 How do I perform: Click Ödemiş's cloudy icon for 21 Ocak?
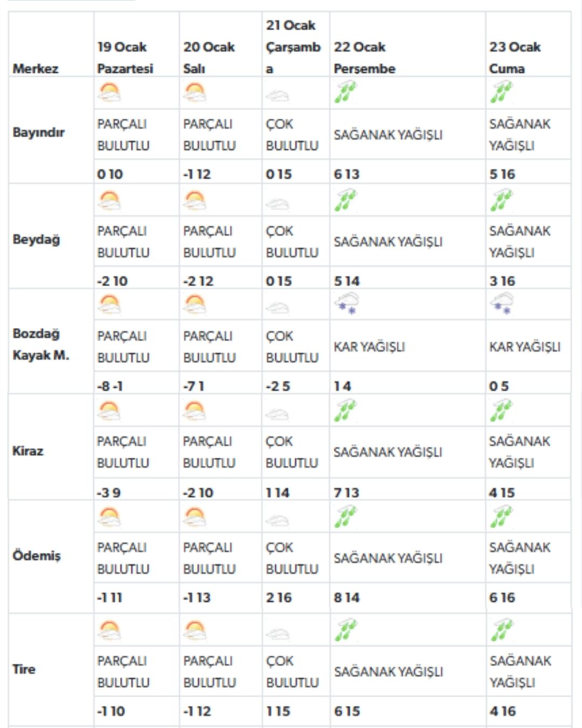[x=278, y=520]
